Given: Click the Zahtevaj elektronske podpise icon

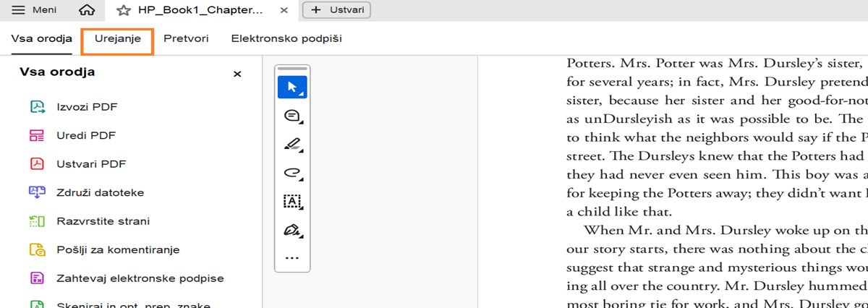Looking at the screenshot, I should 38,278.
